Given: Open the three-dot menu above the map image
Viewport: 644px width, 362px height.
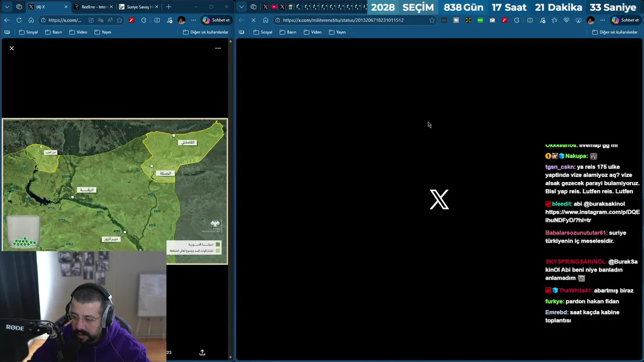Looking at the screenshot, I should tap(218, 48).
